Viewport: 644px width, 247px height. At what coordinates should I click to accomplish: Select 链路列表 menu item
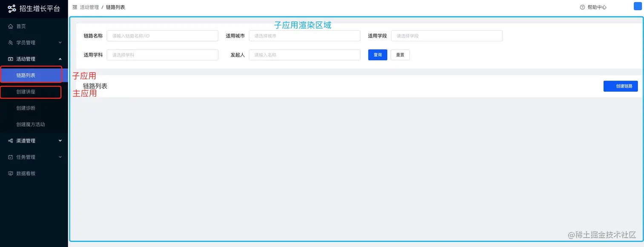point(34,76)
